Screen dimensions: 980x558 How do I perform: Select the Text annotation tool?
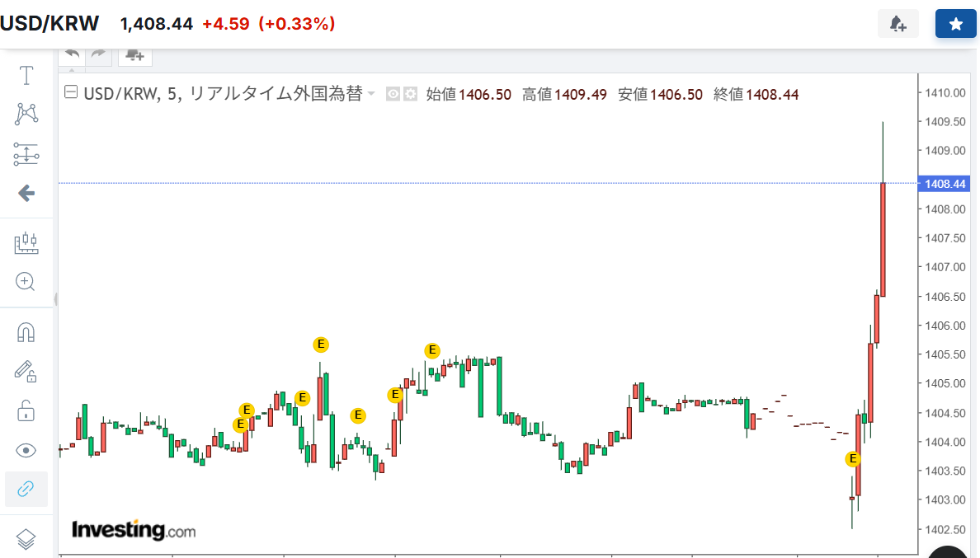26,76
